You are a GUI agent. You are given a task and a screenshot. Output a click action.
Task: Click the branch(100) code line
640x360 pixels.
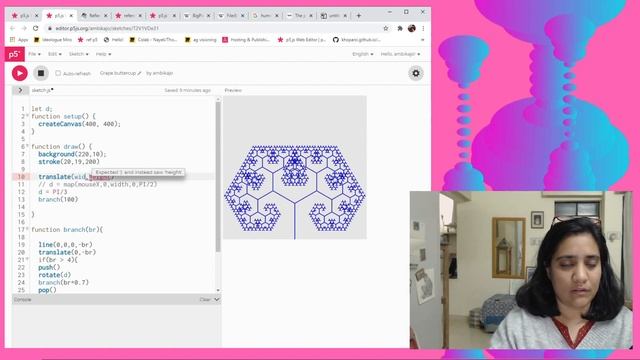58,200
